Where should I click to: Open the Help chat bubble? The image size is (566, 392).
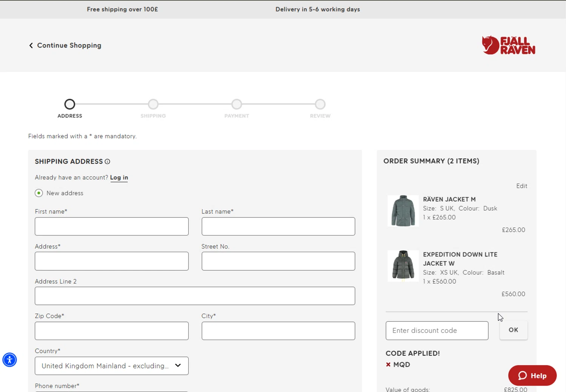[x=532, y=375]
